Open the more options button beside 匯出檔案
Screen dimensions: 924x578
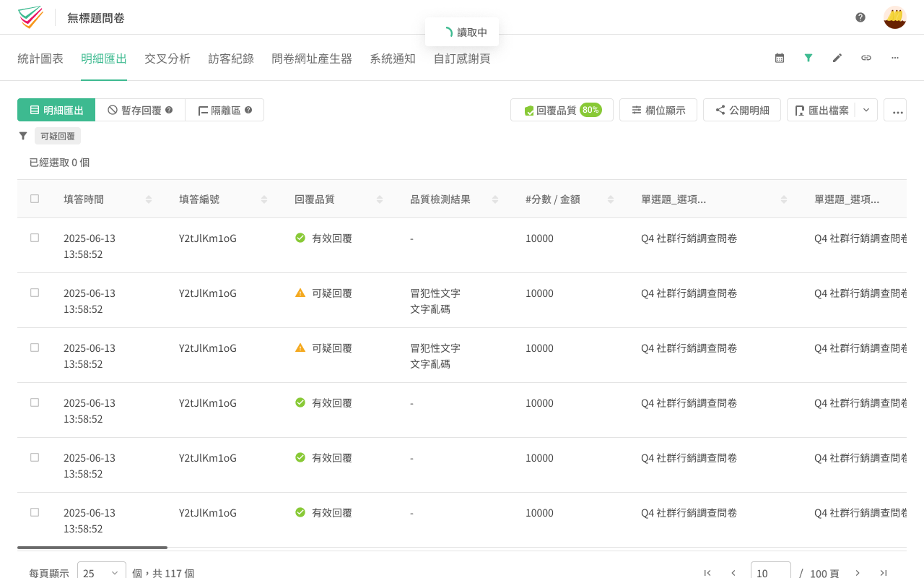tap(895, 110)
